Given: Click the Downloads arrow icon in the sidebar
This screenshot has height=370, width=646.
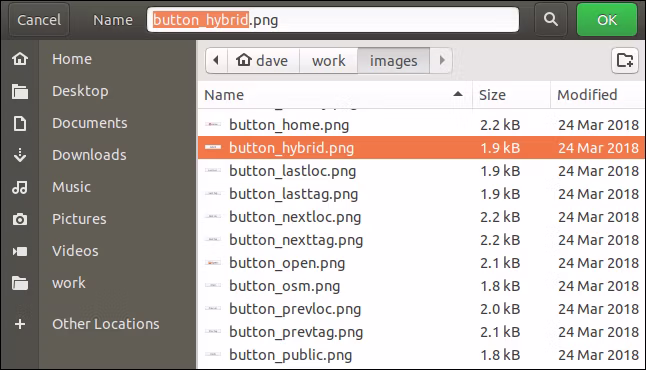Looking at the screenshot, I should [20, 155].
